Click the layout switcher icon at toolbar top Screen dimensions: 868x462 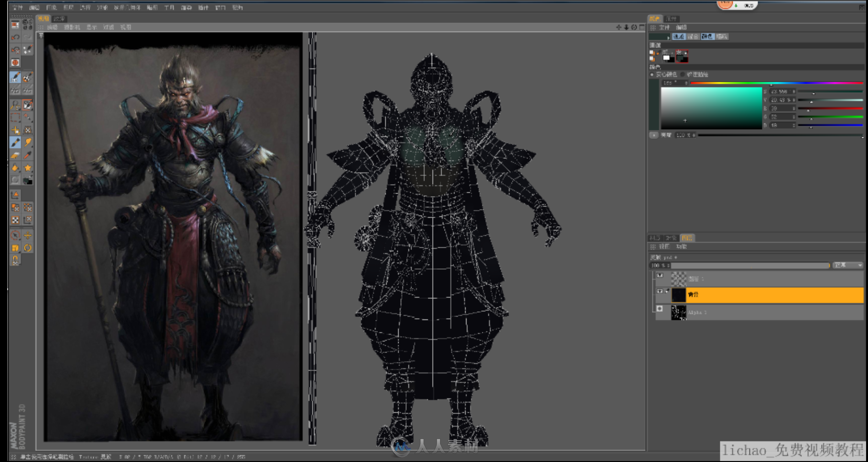click(15, 24)
